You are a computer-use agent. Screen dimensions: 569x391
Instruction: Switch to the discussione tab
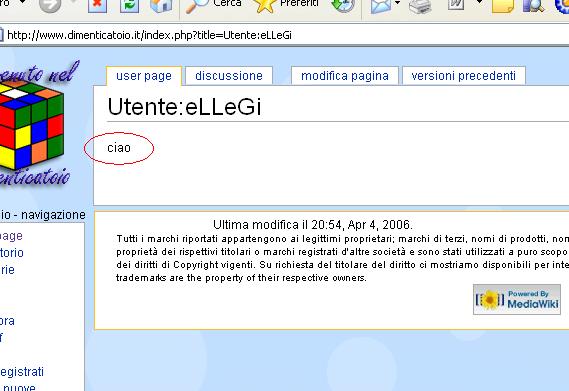click(229, 76)
